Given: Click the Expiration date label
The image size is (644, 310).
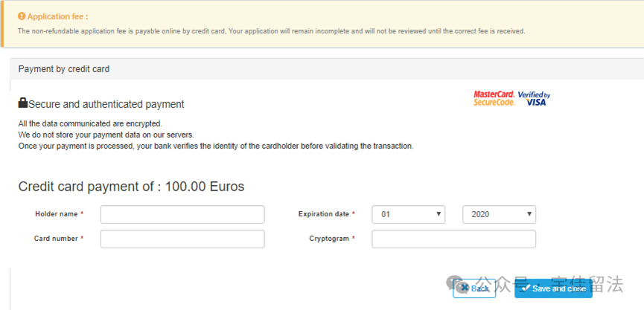Looking at the screenshot, I should pos(324,214).
